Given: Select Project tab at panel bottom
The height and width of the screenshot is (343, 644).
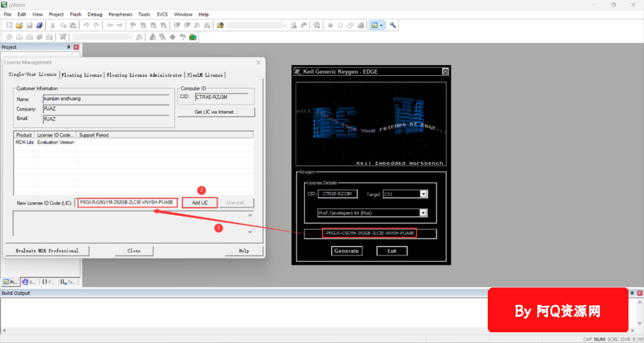Looking at the screenshot, I should 10,282.
